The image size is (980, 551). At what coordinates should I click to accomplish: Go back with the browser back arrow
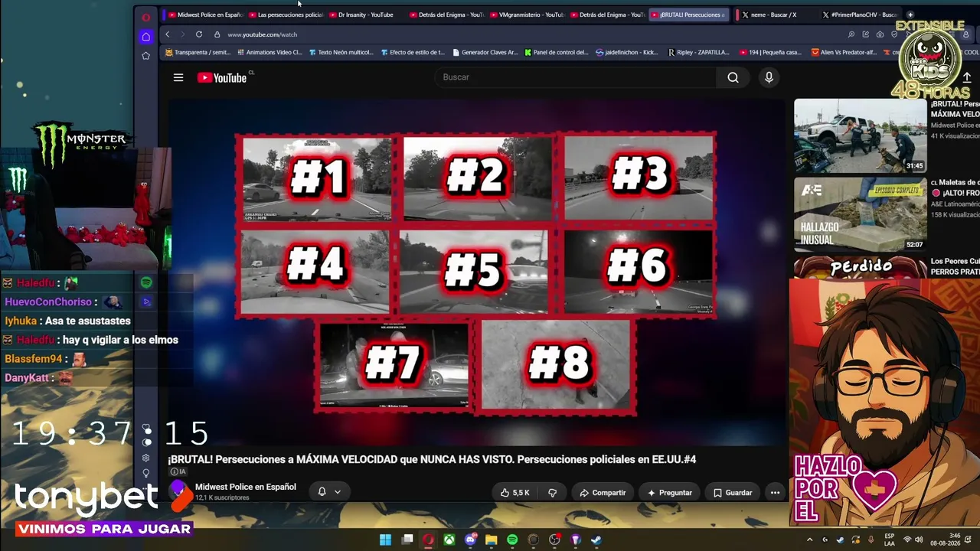[x=168, y=34]
